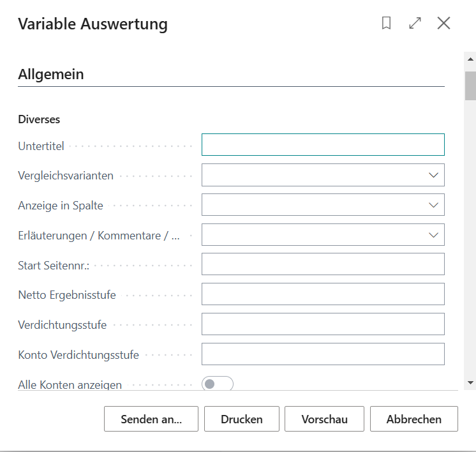Focus the Start Seitennr. field
This screenshot has height=452, width=476.
[x=323, y=264]
